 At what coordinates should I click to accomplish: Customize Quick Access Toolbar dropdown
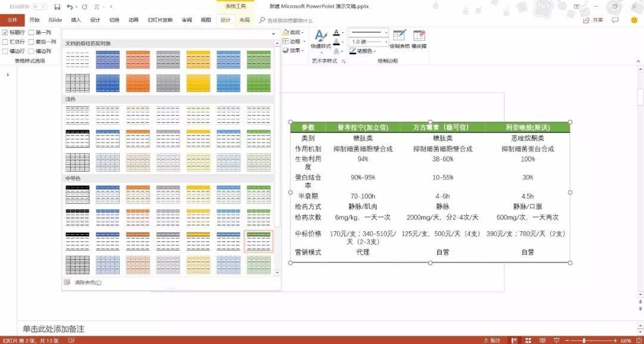click(112, 7)
